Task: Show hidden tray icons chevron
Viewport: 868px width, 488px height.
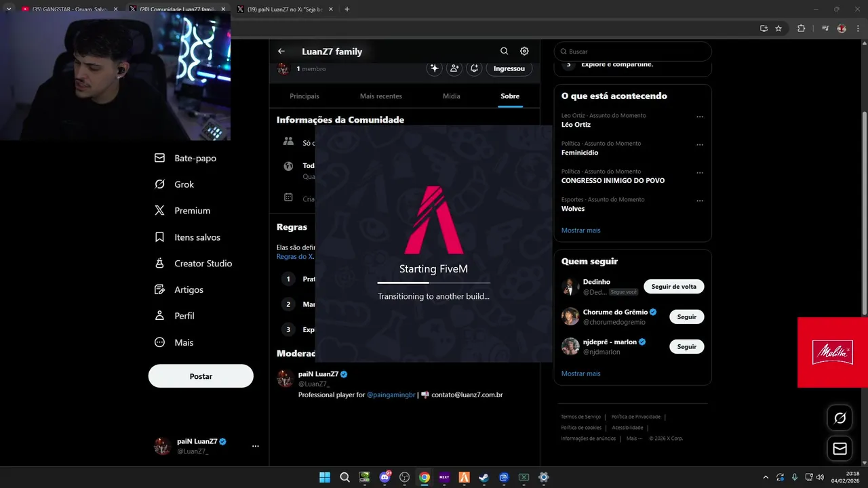Action: tap(766, 477)
